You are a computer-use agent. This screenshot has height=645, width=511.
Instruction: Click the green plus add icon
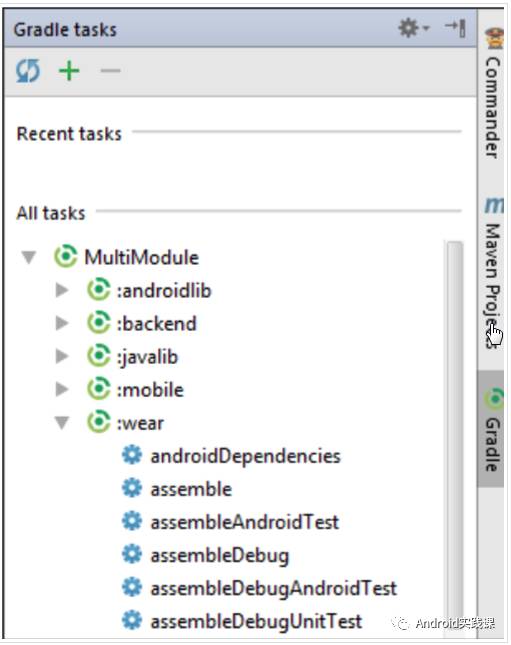pos(69,71)
